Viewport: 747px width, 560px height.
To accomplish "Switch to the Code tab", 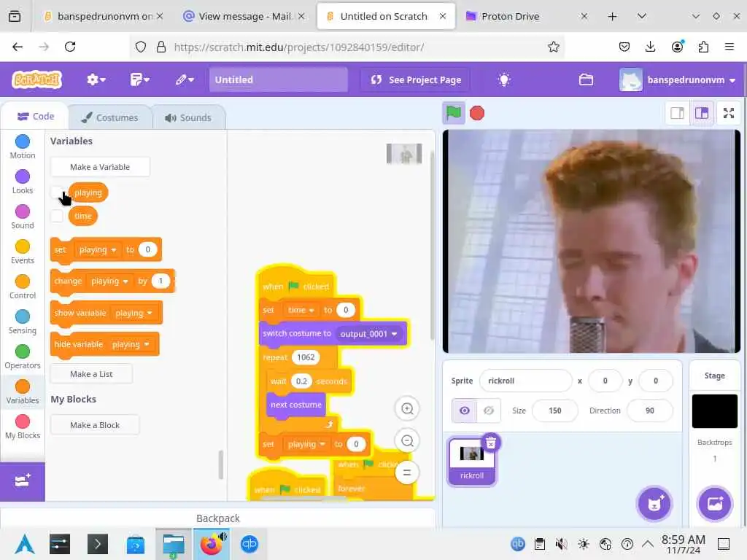I will tap(35, 116).
